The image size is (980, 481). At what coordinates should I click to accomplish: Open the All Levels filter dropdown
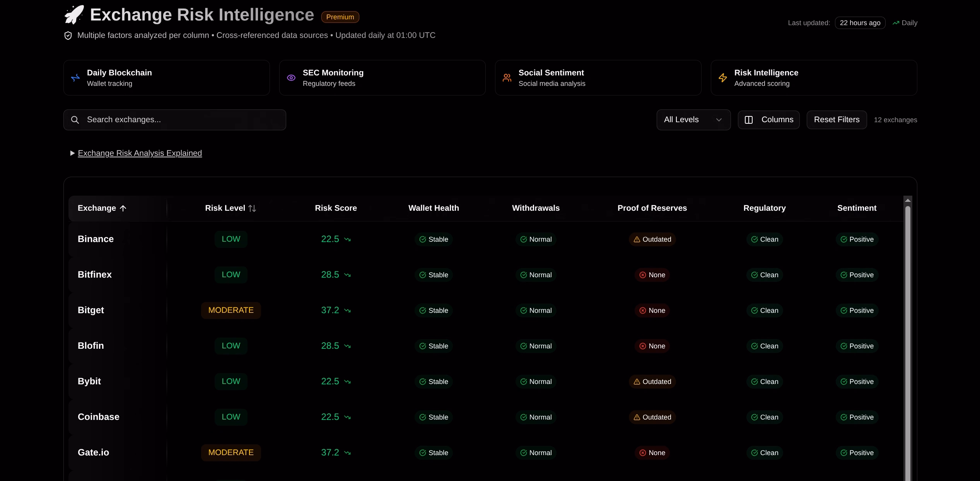point(693,119)
